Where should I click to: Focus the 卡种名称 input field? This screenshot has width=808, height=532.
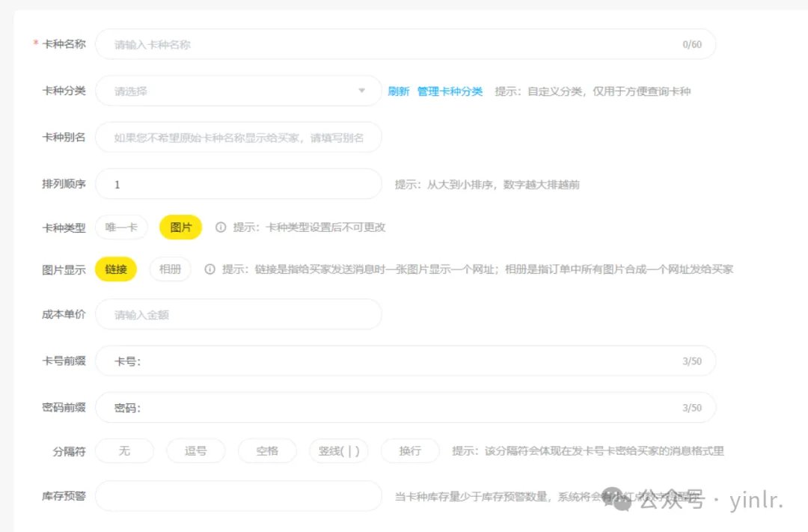click(x=405, y=44)
